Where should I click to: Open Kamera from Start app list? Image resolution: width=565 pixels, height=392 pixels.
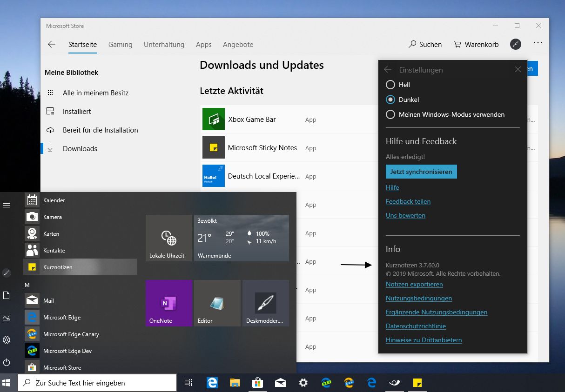(x=80, y=217)
